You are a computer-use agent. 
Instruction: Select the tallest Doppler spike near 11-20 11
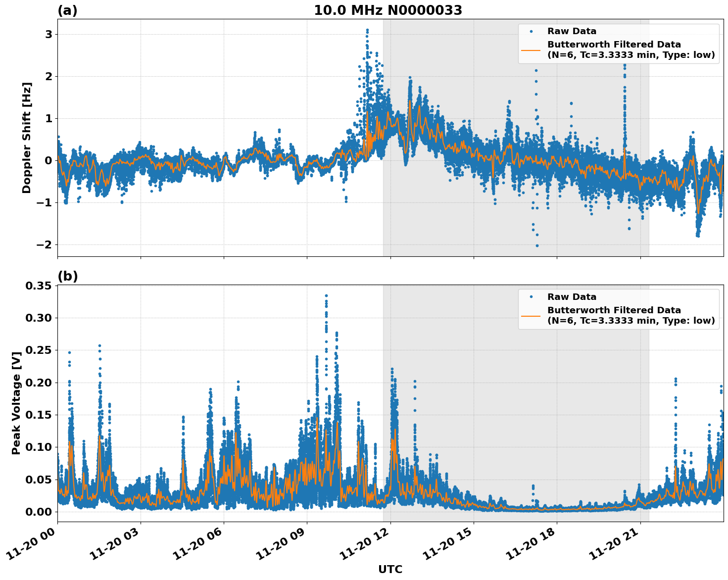(x=367, y=30)
